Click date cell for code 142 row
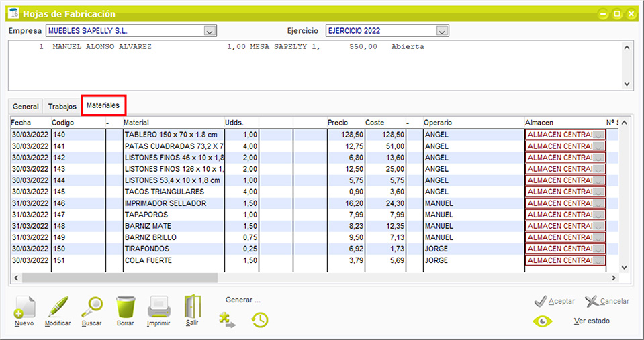 click(x=30, y=158)
